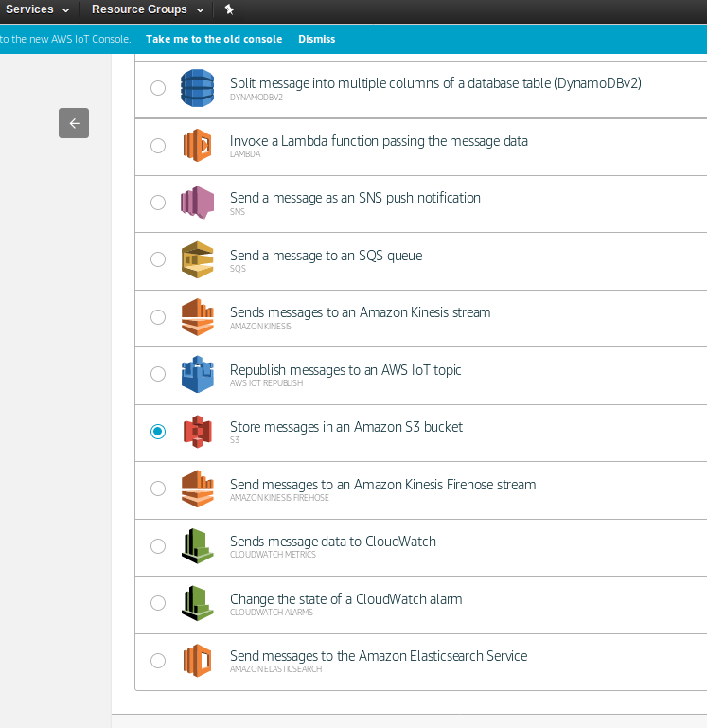Click 'Invoke a Lambda function passing the message data'
The height and width of the screenshot is (728, 707).
(379, 141)
